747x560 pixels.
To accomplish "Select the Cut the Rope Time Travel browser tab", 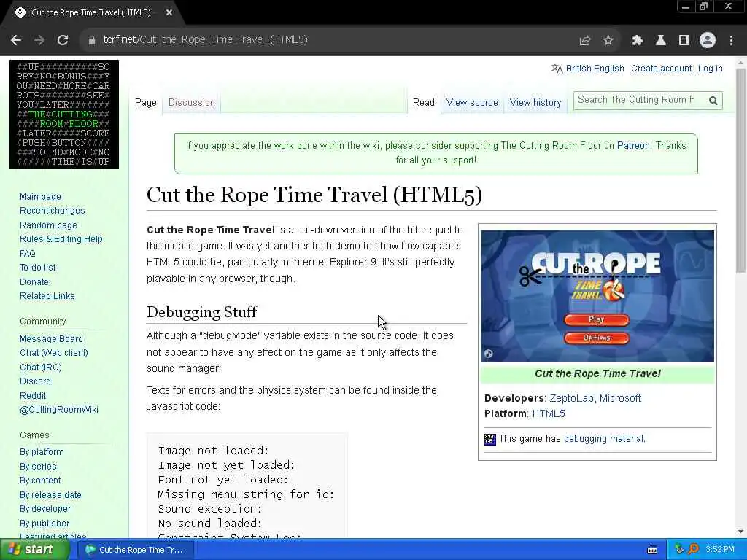I will pos(90,13).
